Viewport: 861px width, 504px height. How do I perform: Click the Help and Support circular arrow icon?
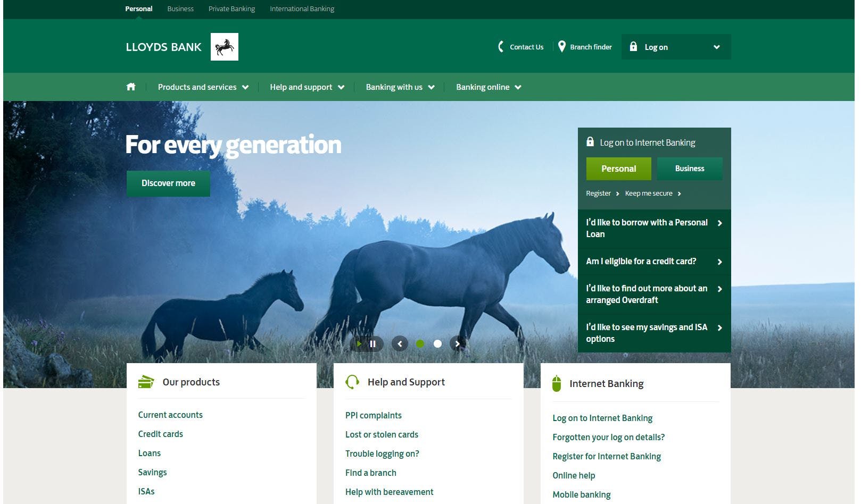pos(352,382)
